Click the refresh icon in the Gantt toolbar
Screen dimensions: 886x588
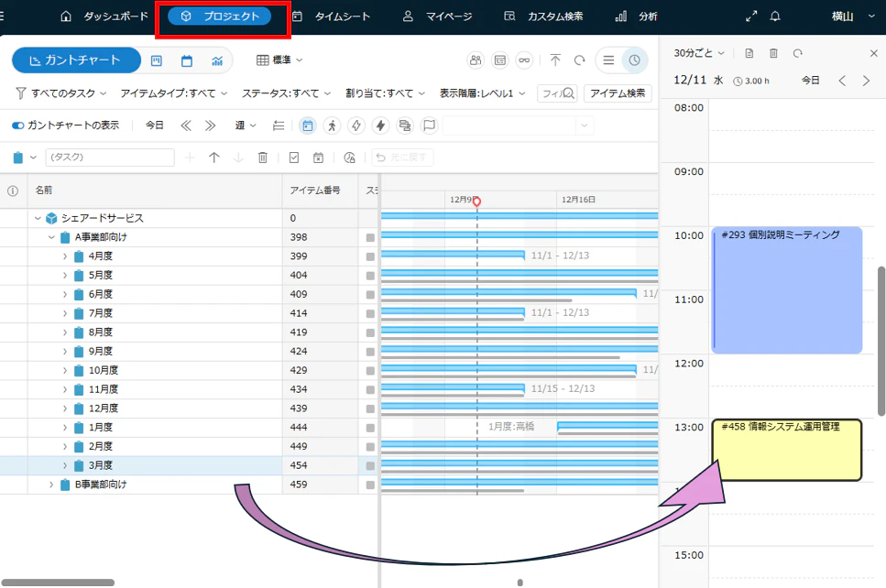pos(580,60)
